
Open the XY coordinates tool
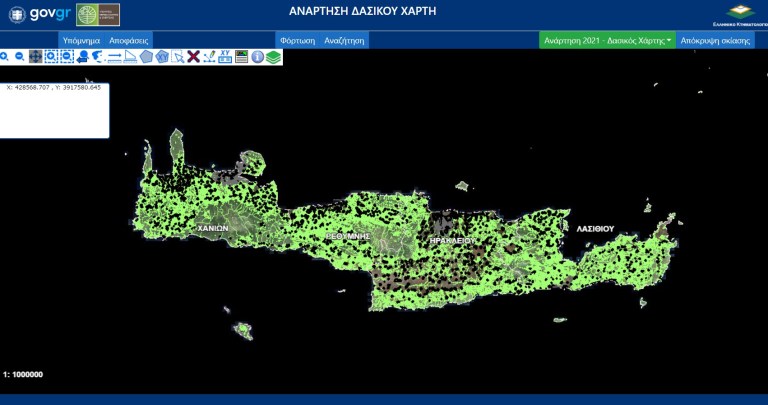click(225, 57)
